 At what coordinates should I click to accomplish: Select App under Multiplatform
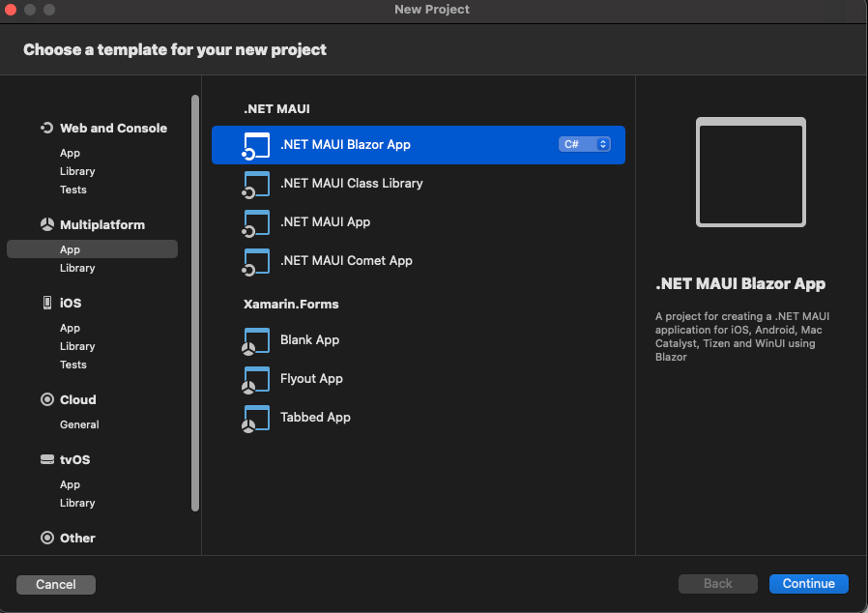pos(92,249)
